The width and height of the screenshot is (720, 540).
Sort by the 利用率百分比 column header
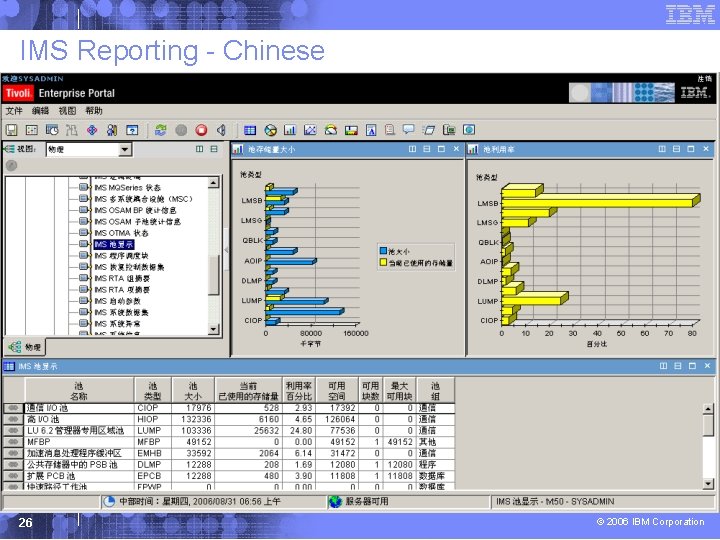[298, 391]
